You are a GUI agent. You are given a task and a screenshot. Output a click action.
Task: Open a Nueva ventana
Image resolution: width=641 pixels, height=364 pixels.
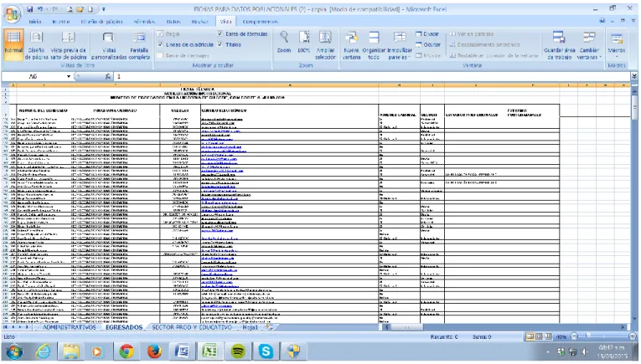tap(351, 45)
